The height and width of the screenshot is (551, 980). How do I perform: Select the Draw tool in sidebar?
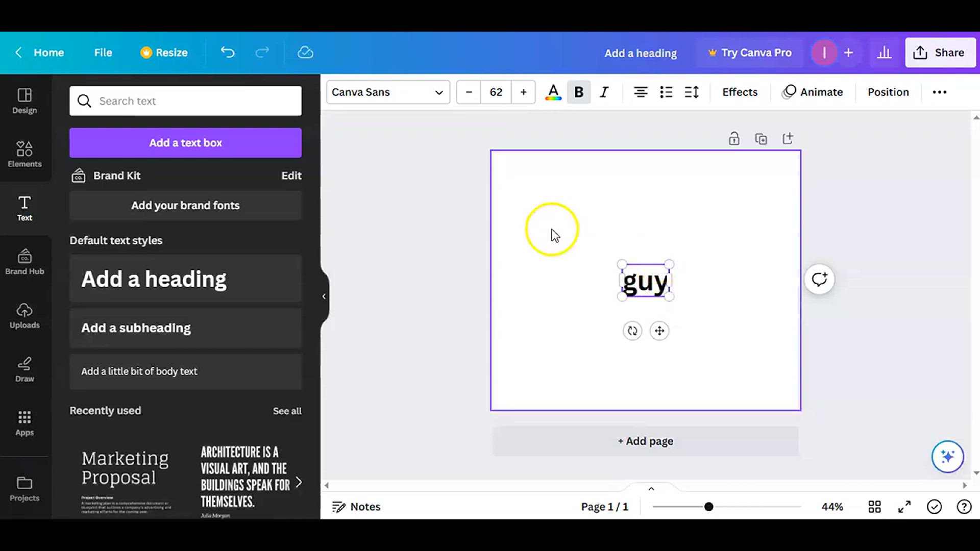tap(24, 369)
